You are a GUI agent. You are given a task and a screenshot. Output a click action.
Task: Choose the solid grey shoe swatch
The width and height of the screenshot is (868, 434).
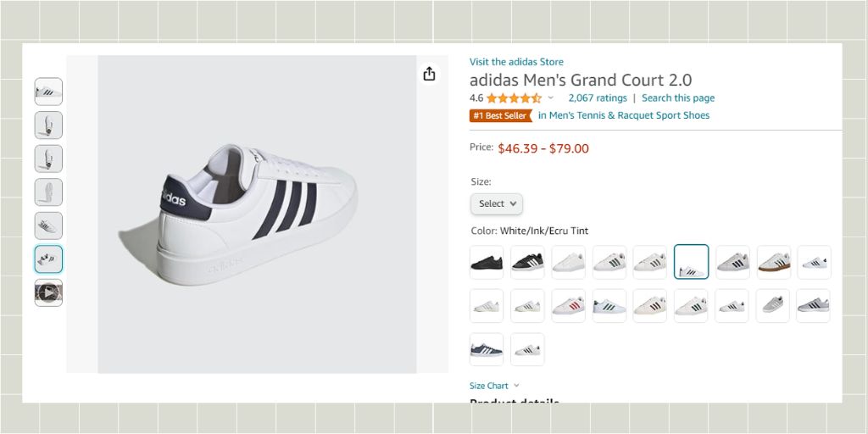pyautogui.click(x=773, y=306)
